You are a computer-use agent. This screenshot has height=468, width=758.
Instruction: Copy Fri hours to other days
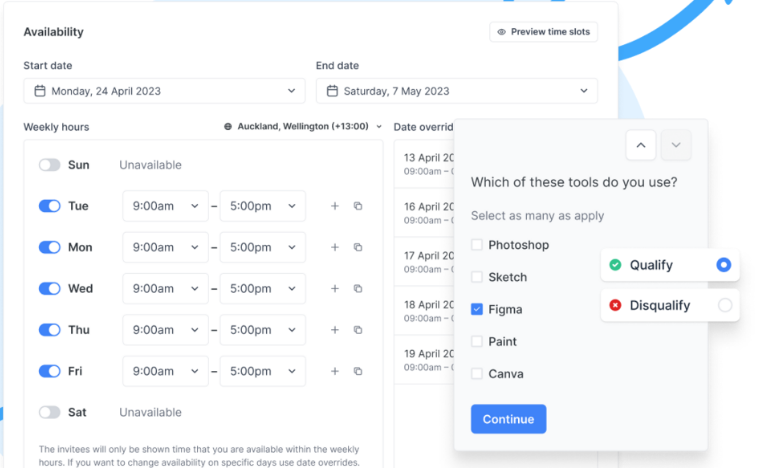(x=358, y=371)
